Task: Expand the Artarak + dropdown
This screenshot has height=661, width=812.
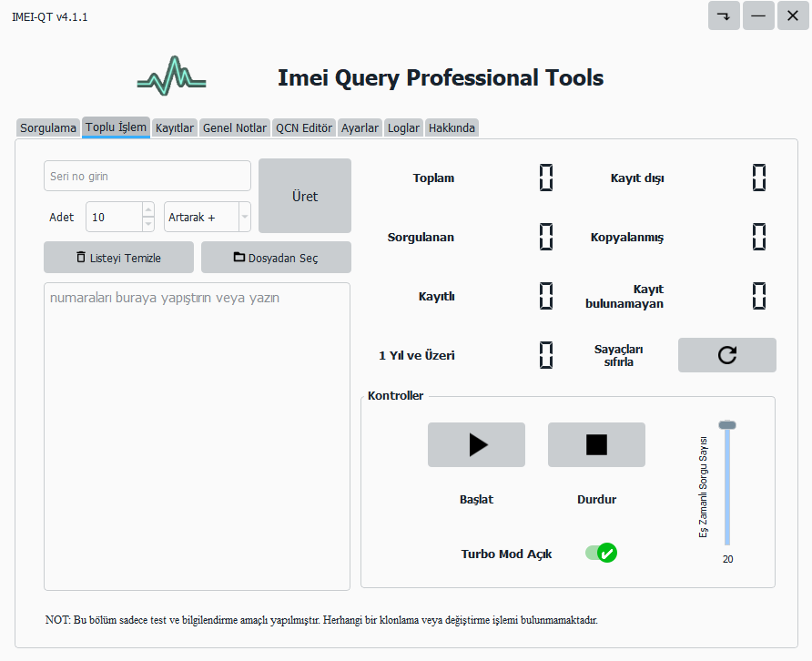Action: 244,218
